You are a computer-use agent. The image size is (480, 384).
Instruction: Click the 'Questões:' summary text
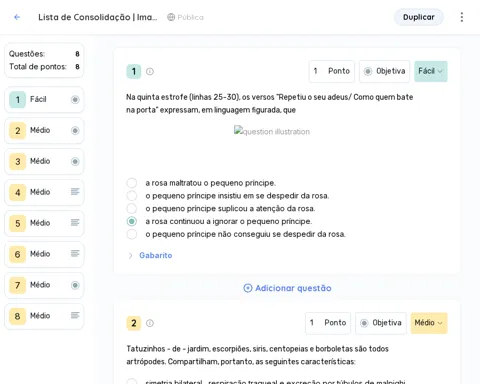(27, 54)
